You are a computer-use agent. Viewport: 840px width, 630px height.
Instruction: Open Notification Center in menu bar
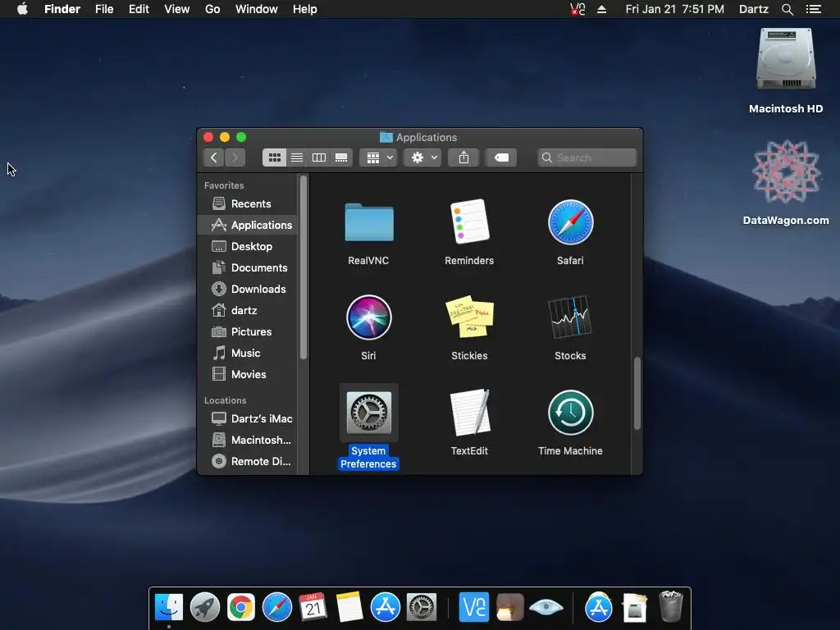(x=813, y=9)
